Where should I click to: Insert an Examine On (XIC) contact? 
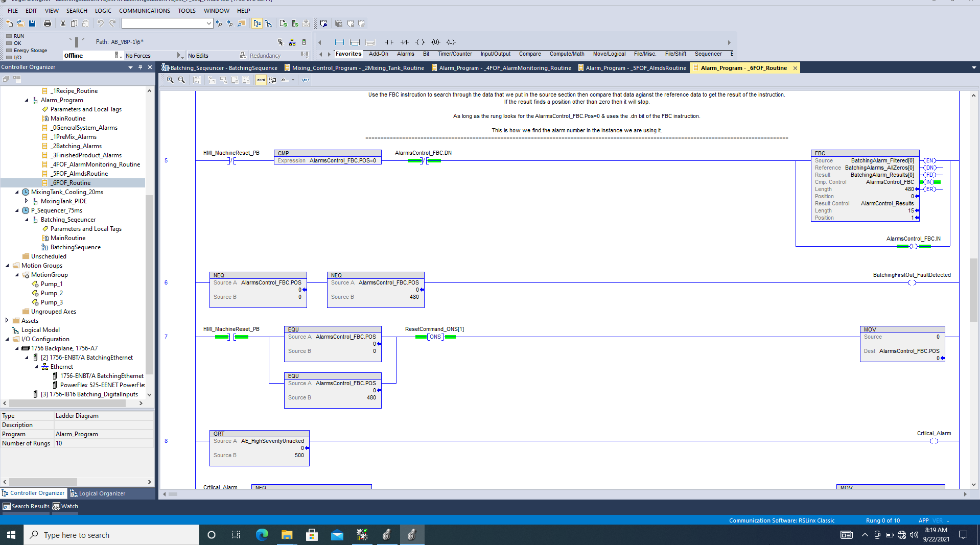tap(389, 42)
